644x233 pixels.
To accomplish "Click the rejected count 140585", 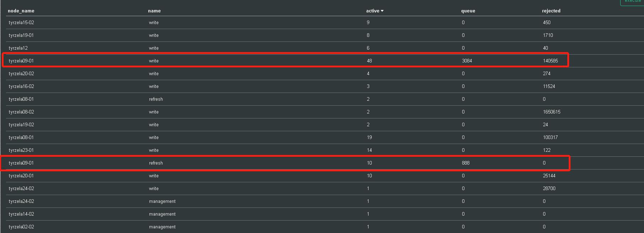I will (550, 61).
